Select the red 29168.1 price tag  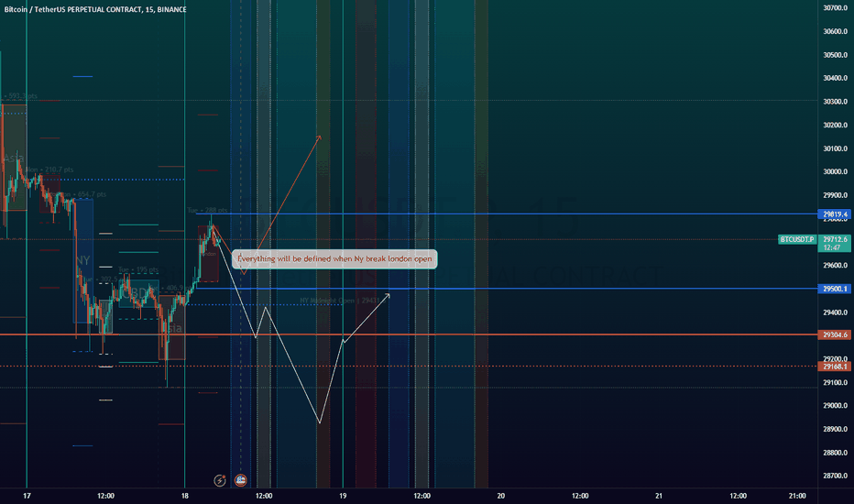click(x=835, y=367)
